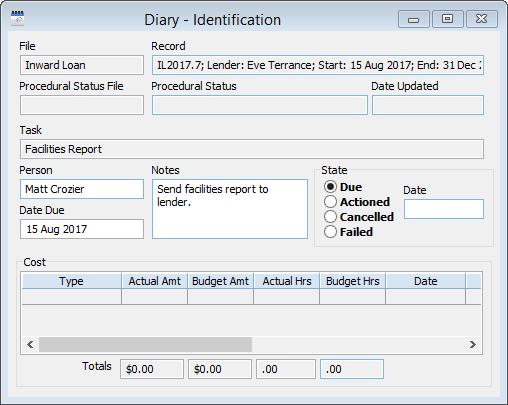Click the Date field in State group
Image resolution: width=508 pixels, height=405 pixels.
tap(444, 209)
